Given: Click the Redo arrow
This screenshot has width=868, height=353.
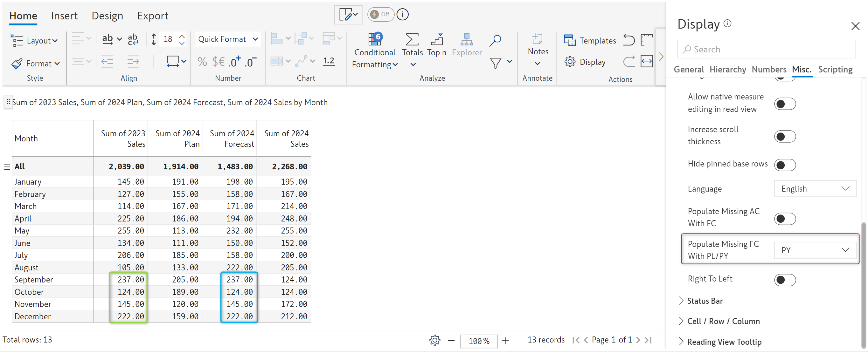Looking at the screenshot, I should click(629, 62).
